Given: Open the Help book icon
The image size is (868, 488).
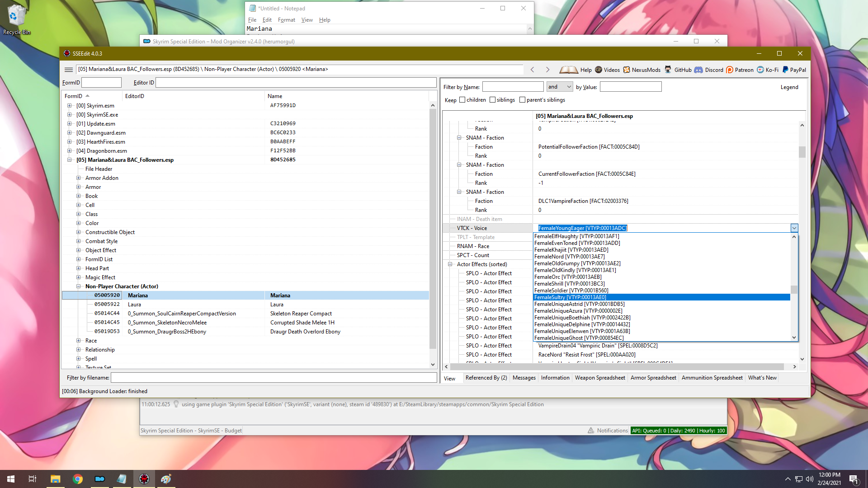Looking at the screenshot, I should [568, 70].
